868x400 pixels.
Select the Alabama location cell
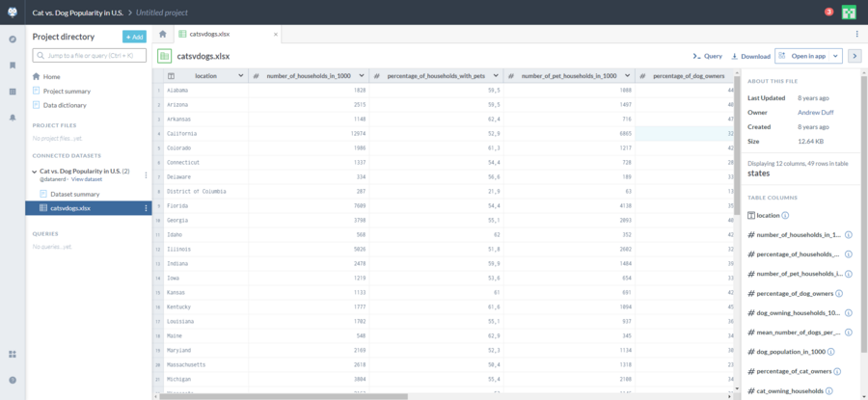(206, 91)
